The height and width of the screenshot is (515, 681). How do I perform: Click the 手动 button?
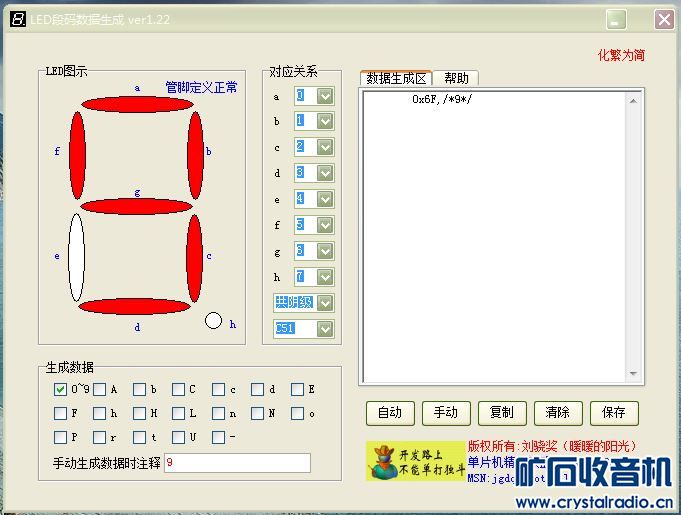446,413
